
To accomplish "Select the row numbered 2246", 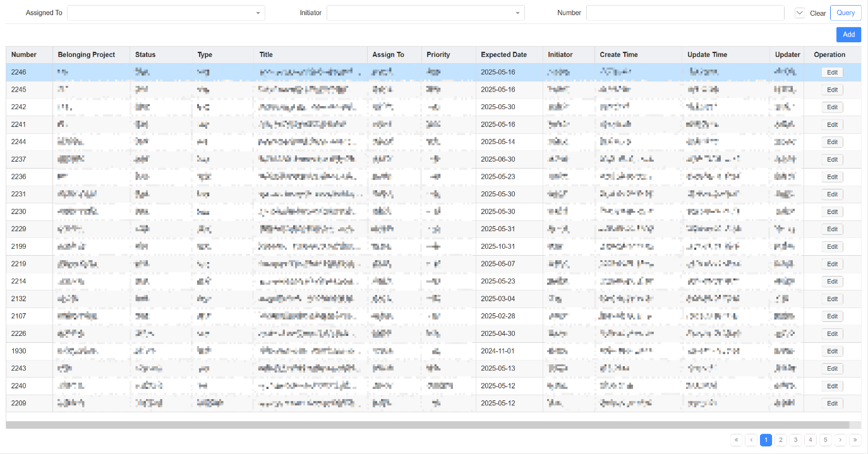I will [x=433, y=72].
